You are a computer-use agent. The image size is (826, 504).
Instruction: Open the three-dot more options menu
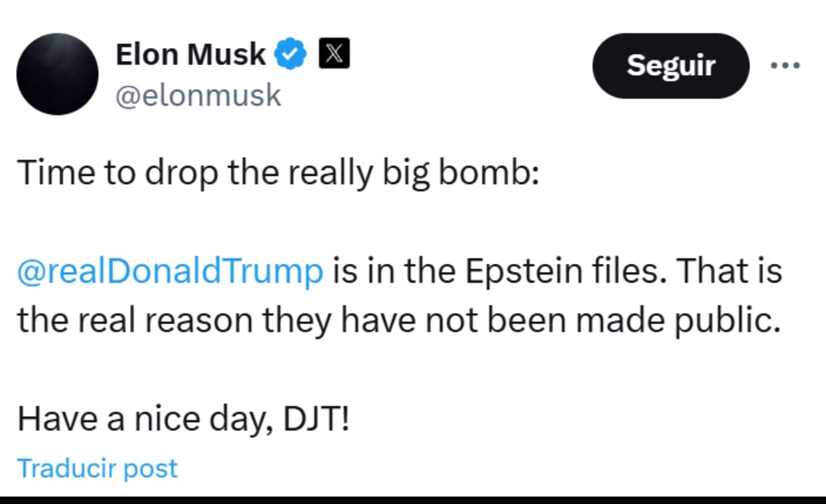(785, 66)
